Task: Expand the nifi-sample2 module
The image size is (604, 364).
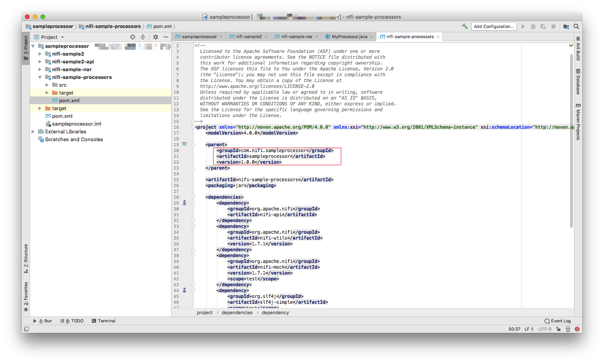Action: [x=40, y=54]
